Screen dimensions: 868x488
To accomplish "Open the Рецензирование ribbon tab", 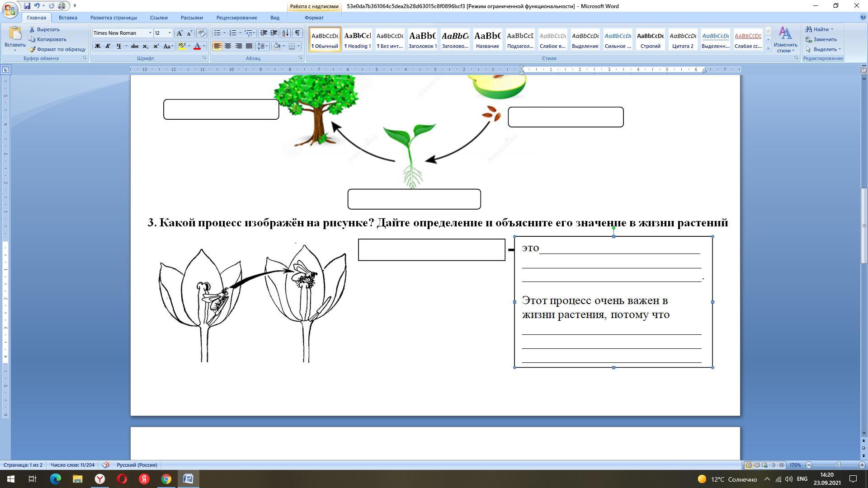I will click(x=236, y=18).
